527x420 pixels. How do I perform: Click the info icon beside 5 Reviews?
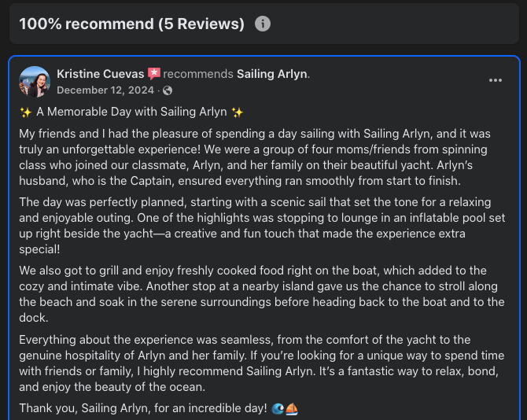pos(263,24)
